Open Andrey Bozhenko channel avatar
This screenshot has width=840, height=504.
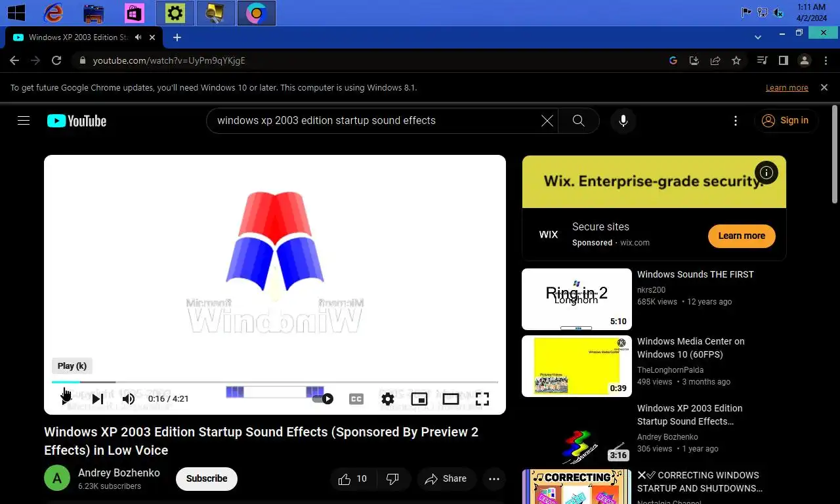point(57,478)
